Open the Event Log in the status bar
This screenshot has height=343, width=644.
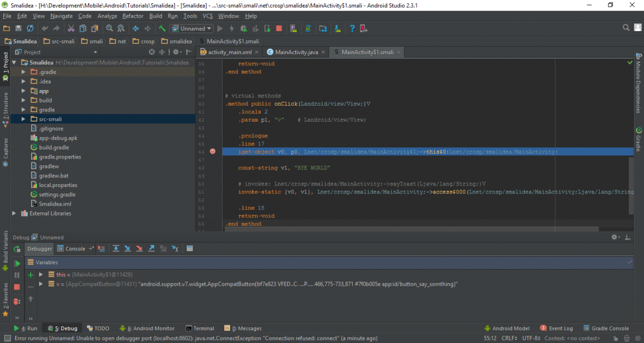[560, 328]
